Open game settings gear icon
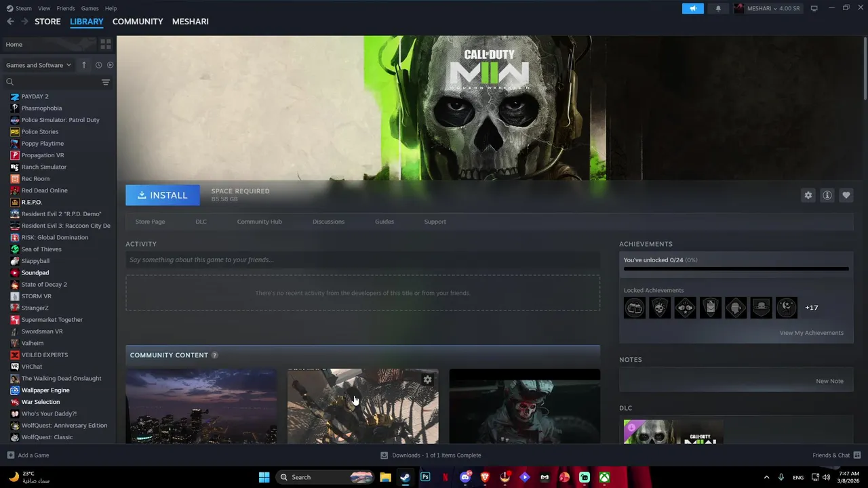This screenshot has height=488, width=868. 808,195
